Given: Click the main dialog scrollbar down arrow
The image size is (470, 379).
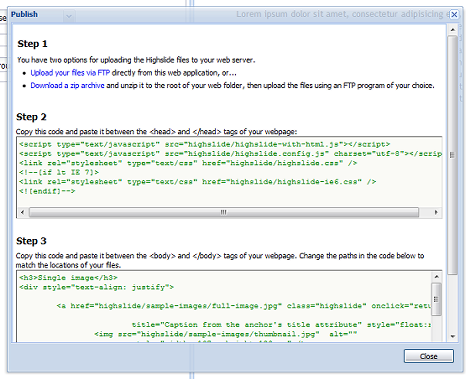Looking at the screenshot, I should tap(453, 336).
